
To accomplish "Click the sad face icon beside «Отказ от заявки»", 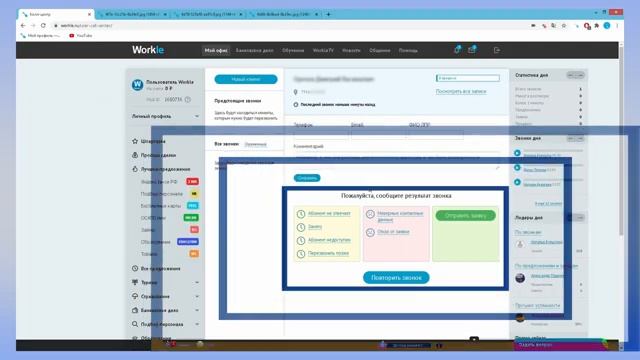I will tap(370, 232).
